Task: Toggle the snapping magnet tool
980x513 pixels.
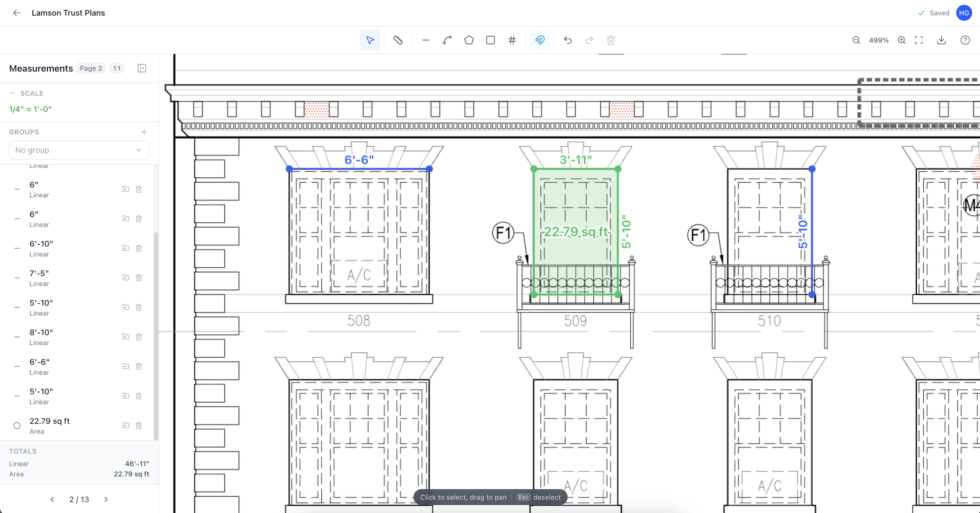Action: click(540, 40)
